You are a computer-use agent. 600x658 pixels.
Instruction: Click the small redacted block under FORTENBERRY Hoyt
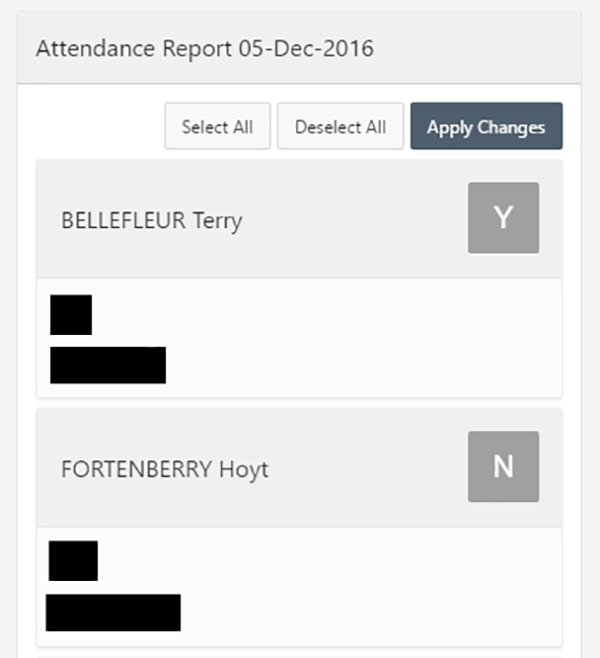point(73,561)
